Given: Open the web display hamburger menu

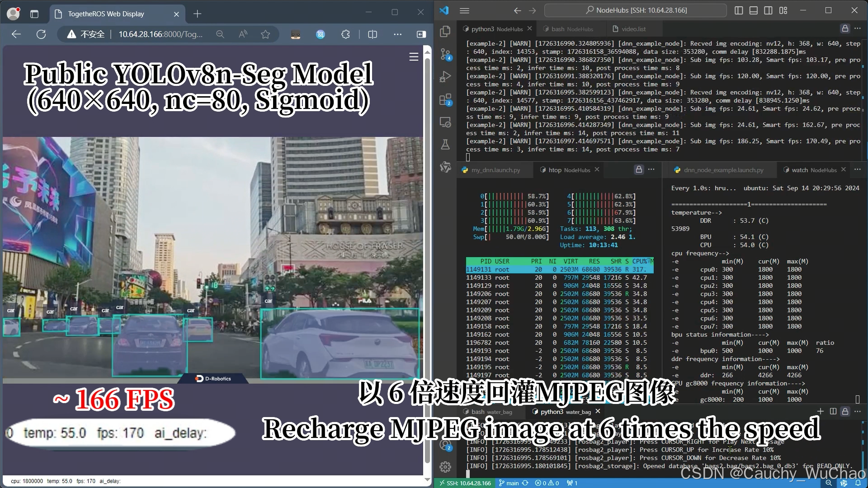Looking at the screenshot, I should 413,57.
